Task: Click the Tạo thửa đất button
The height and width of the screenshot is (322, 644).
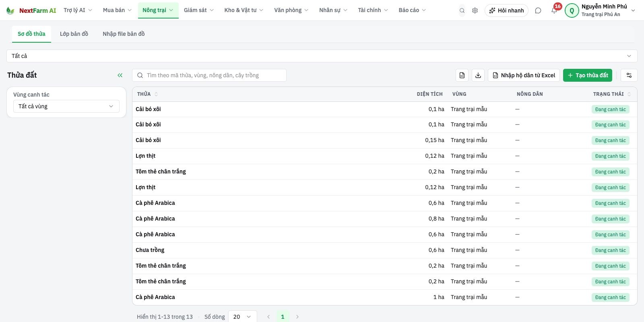Action: (x=588, y=75)
